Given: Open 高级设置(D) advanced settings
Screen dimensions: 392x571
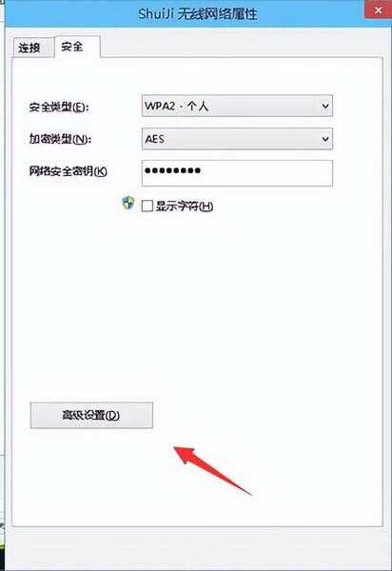Looking at the screenshot, I should coord(91,415).
